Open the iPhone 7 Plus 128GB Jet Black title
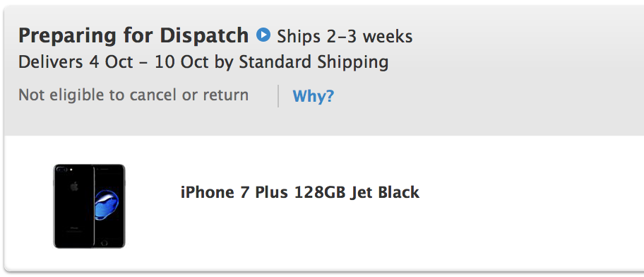Screen dimensions: 644x277 tap(300, 192)
